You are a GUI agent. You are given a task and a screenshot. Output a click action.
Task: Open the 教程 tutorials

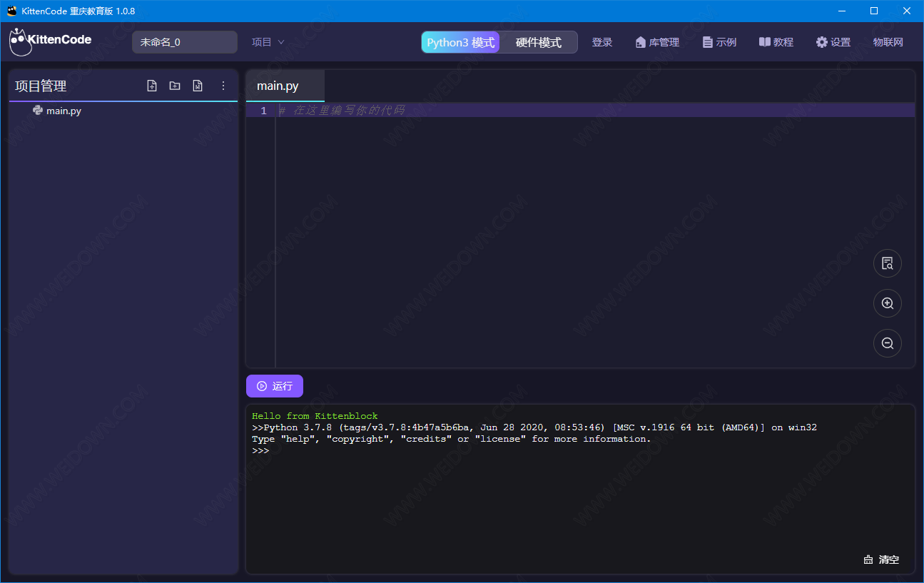[x=776, y=42]
